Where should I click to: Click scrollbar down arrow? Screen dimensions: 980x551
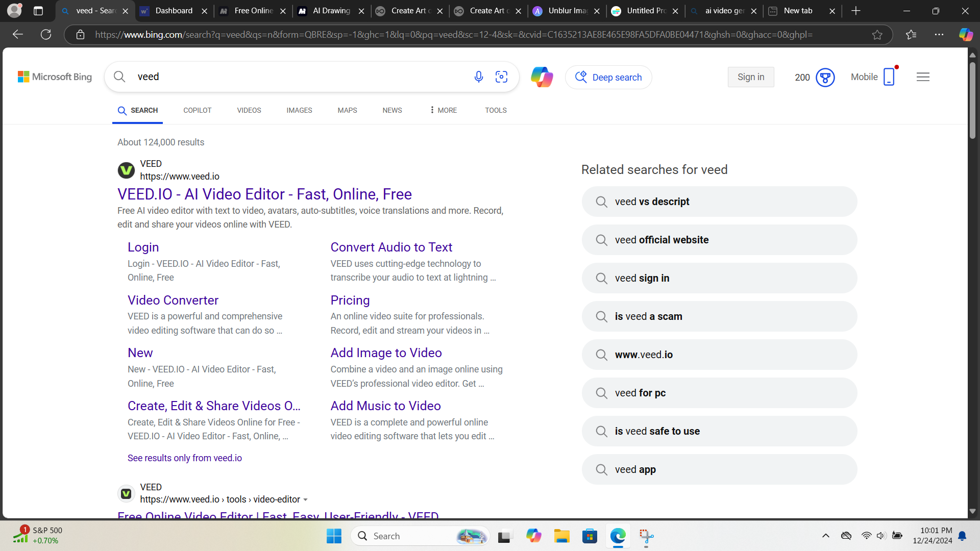(972, 511)
